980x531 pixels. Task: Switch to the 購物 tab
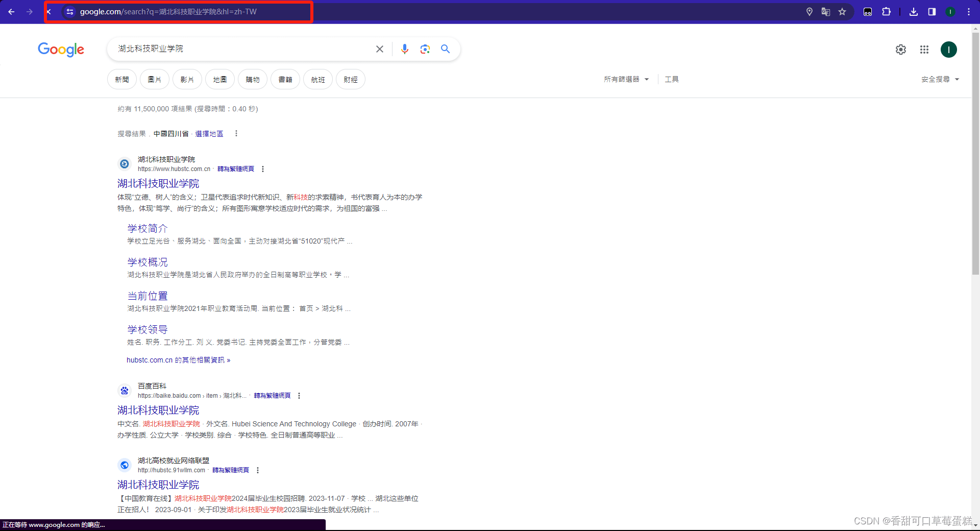click(253, 79)
